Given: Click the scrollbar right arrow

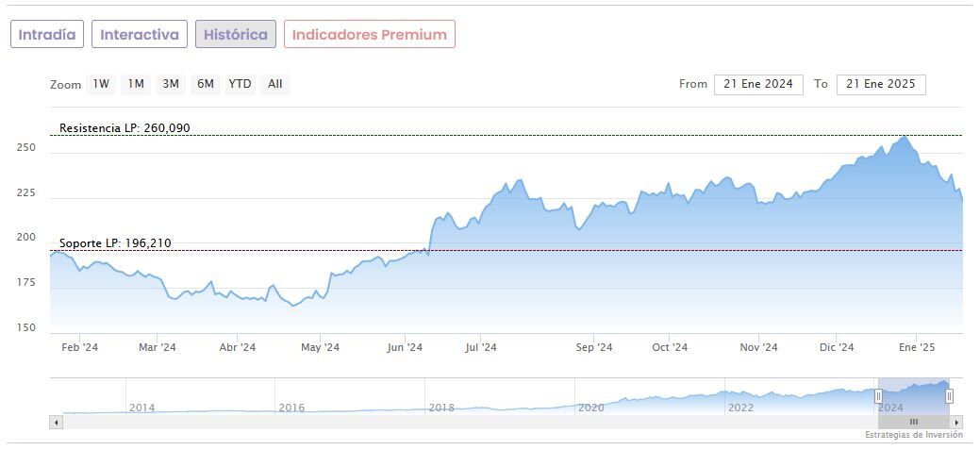Looking at the screenshot, I should pyautogui.click(x=956, y=422).
